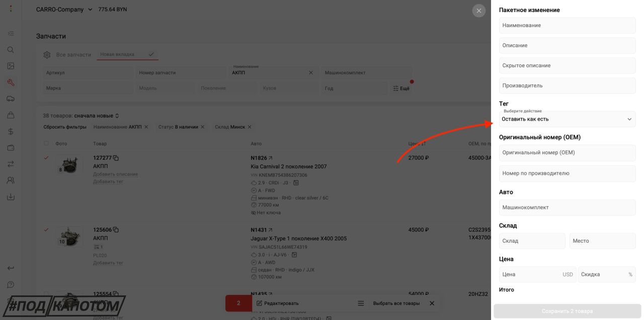Click the gear icon beside Все запчасти
Image resolution: width=644 pixels, height=320 pixels.
[x=47, y=55]
